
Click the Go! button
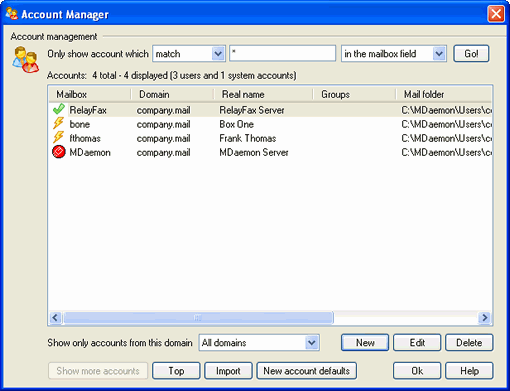point(471,54)
